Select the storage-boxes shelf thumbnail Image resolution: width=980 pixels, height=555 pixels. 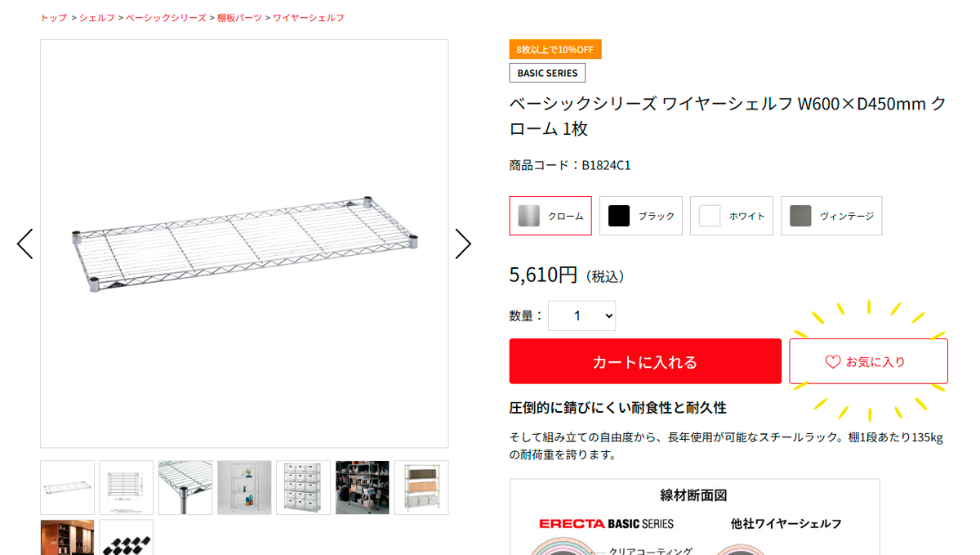coord(303,488)
